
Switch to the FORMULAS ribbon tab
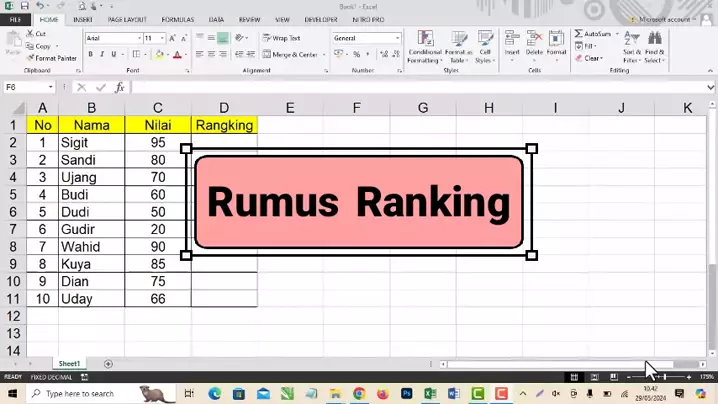point(178,19)
